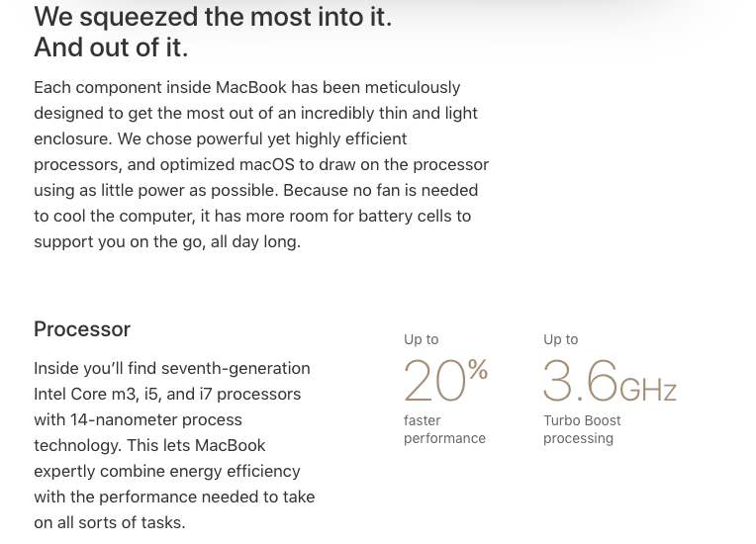This screenshot has width=756, height=544.
Task: Click the 'faster performance' caption
Action: [444, 429]
